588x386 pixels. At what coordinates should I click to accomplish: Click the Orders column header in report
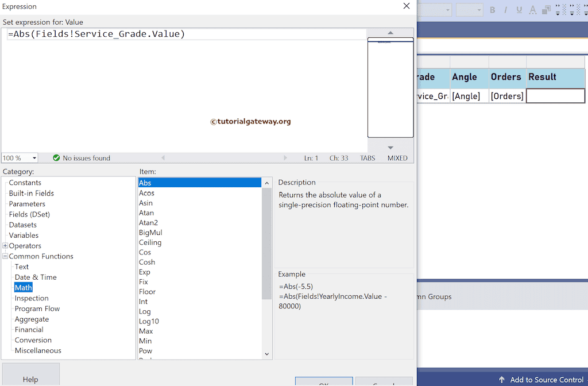508,78
